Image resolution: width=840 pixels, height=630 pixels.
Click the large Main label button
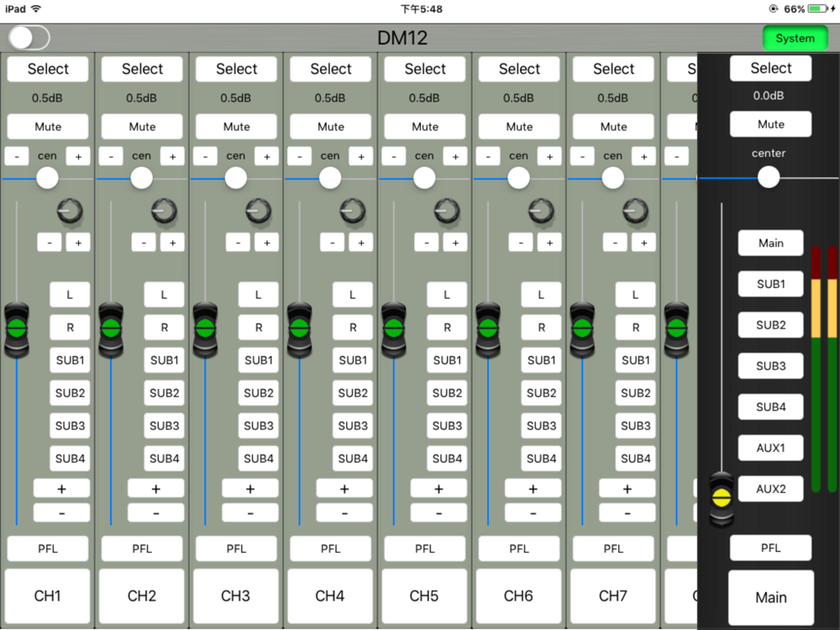click(771, 597)
